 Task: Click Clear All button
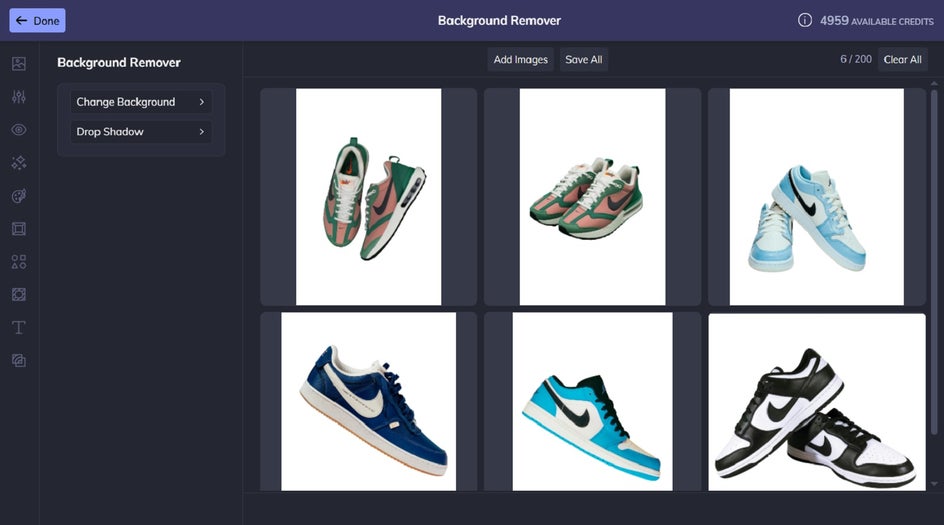902,60
